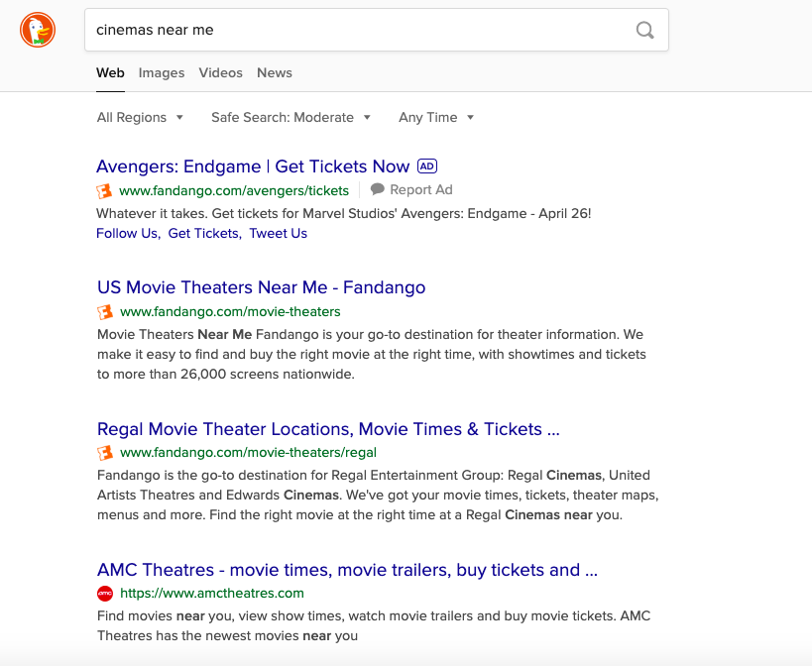Switch to the Videos tab

coord(220,72)
